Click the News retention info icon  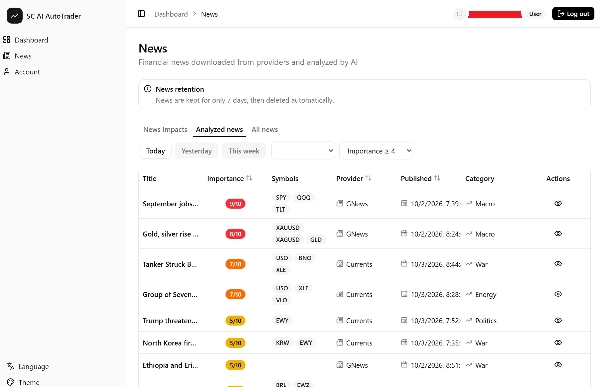pyautogui.click(x=147, y=89)
